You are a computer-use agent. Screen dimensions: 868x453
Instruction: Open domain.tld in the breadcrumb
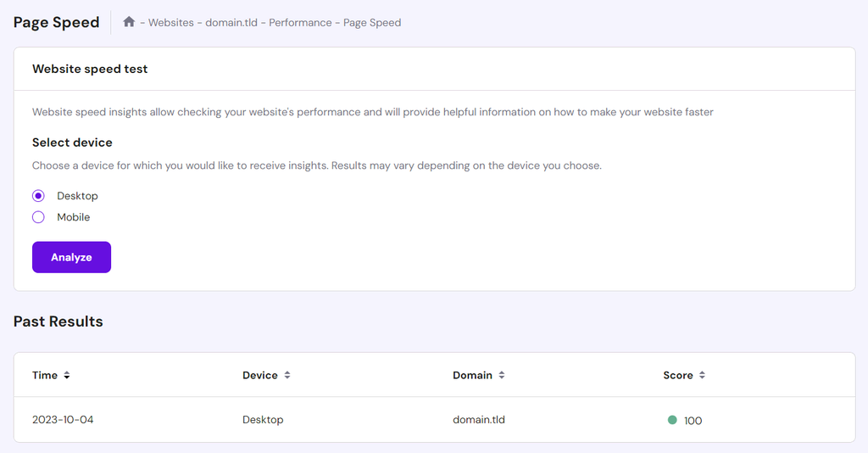click(x=231, y=23)
